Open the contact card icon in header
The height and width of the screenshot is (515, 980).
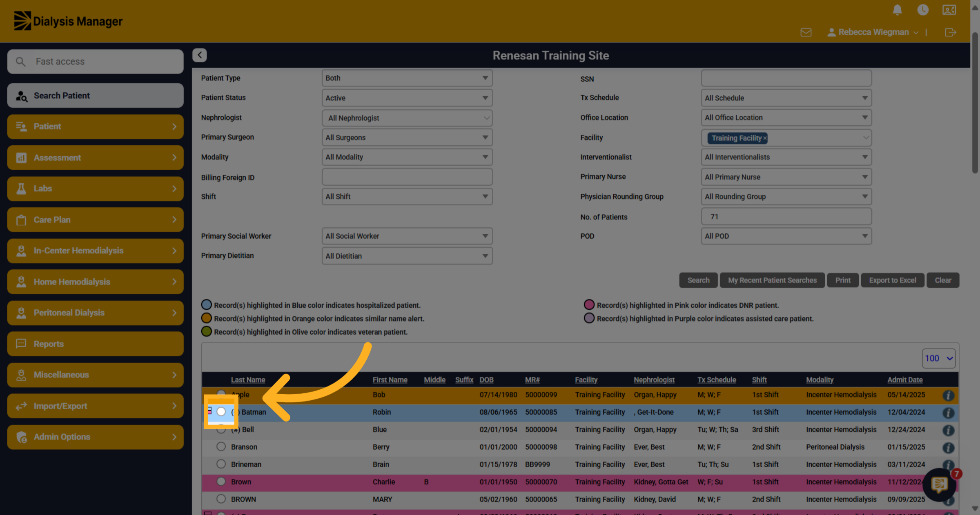click(949, 10)
